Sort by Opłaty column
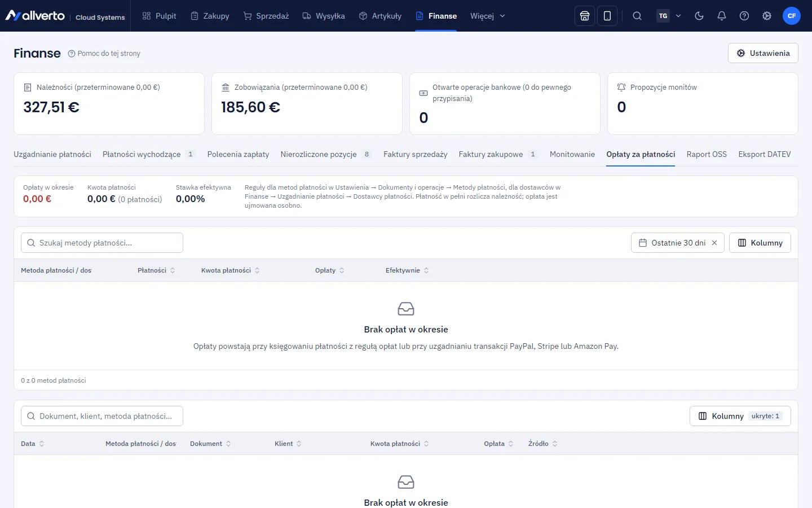 point(330,270)
